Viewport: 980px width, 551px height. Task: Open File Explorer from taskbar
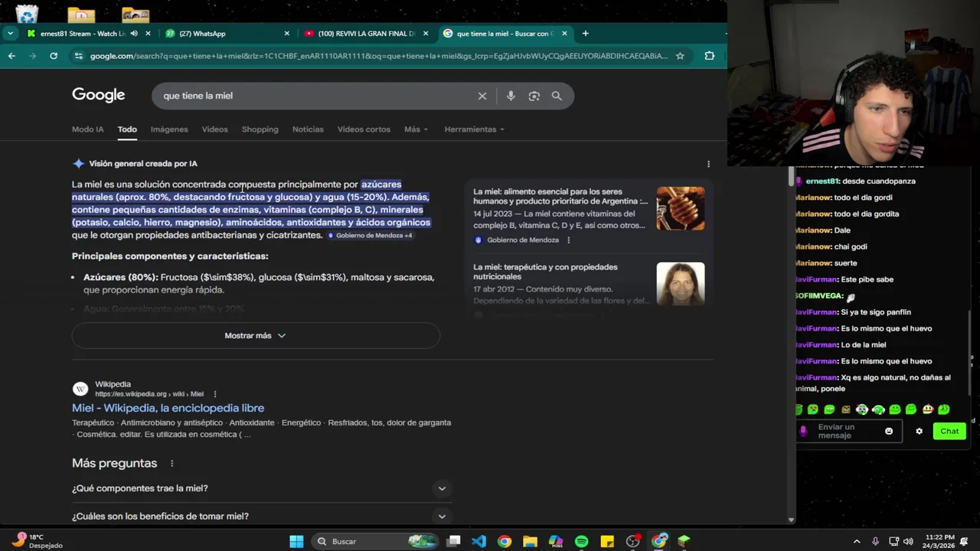click(530, 541)
